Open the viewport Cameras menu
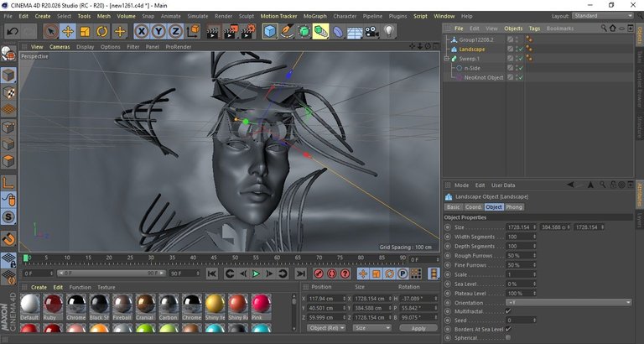644x344 pixels. coord(60,47)
